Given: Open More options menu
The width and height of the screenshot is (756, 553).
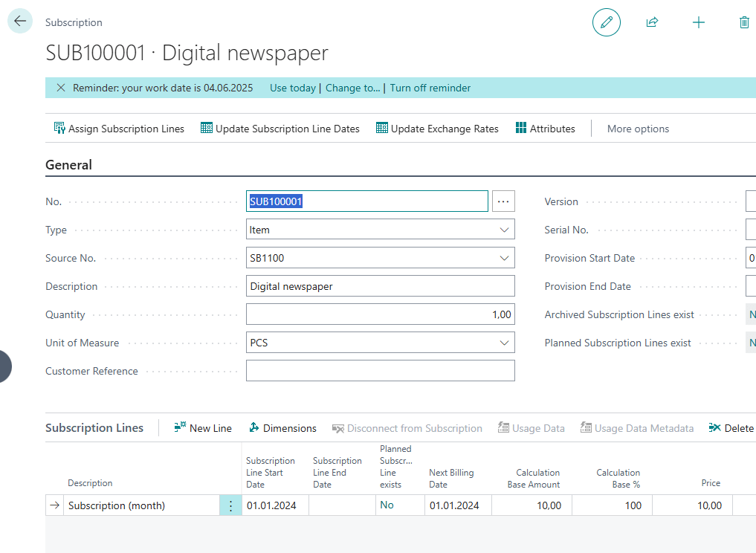Looking at the screenshot, I should pyautogui.click(x=638, y=129).
